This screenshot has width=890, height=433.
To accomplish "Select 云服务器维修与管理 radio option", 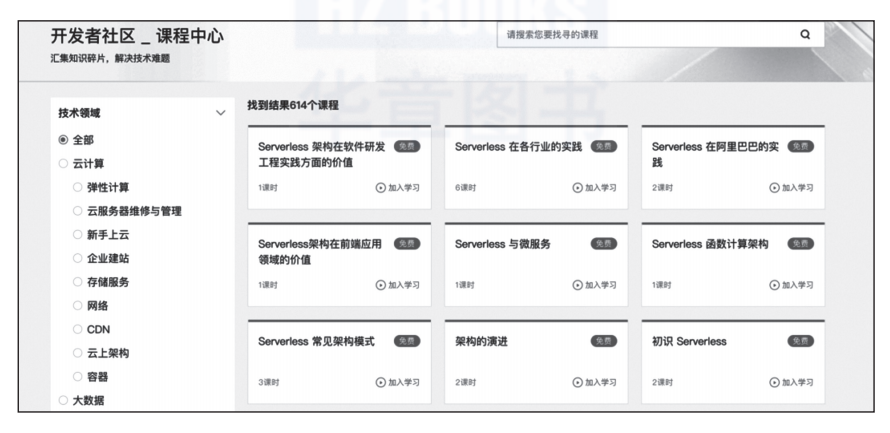I will (x=78, y=211).
